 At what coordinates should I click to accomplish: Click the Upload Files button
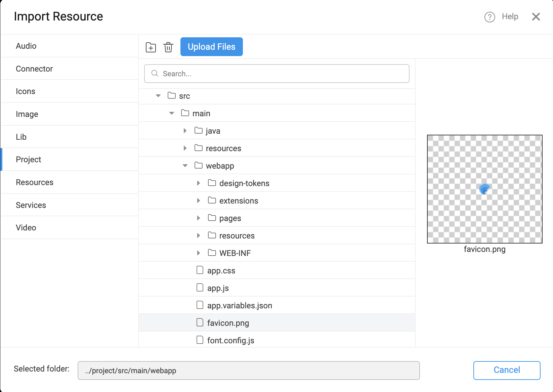pyautogui.click(x=211, y=47)
